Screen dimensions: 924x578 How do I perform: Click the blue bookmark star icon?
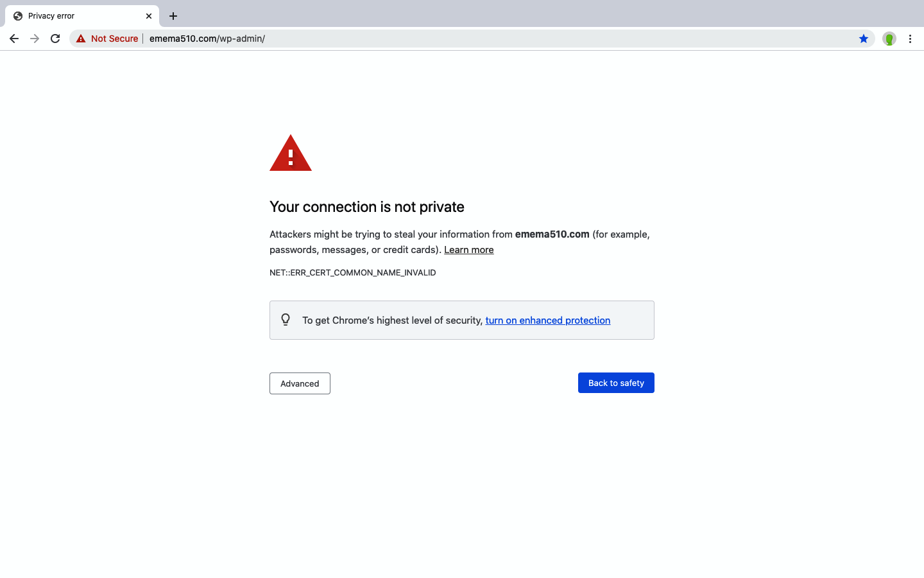(x=864, y=39)
